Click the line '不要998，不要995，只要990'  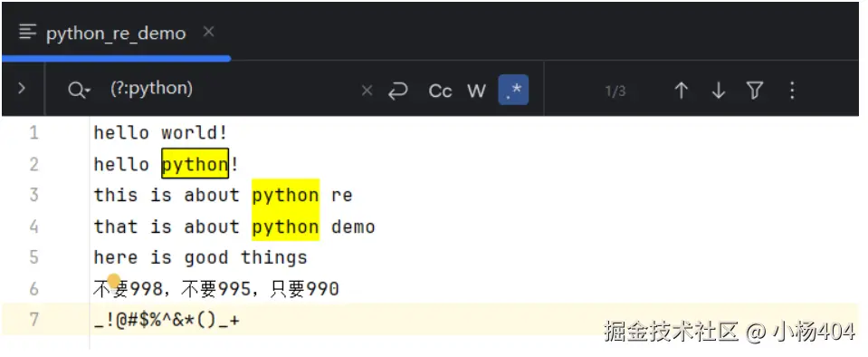coord(216,289)
